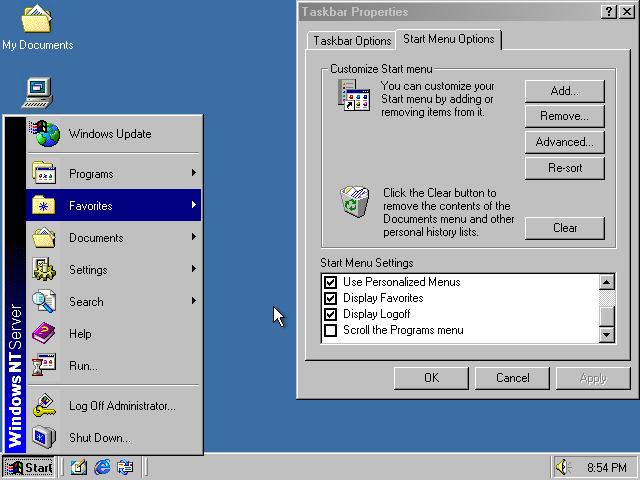The height and width of the screenshot is (480, 640).
Task: Click the question mark help button in title bar
Action: coord(609,11)
